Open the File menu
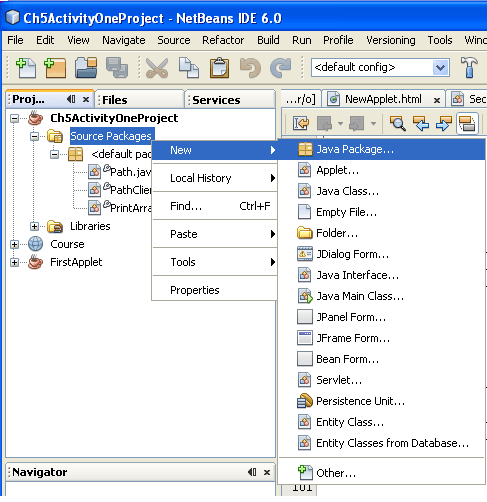 click(15, 40)
